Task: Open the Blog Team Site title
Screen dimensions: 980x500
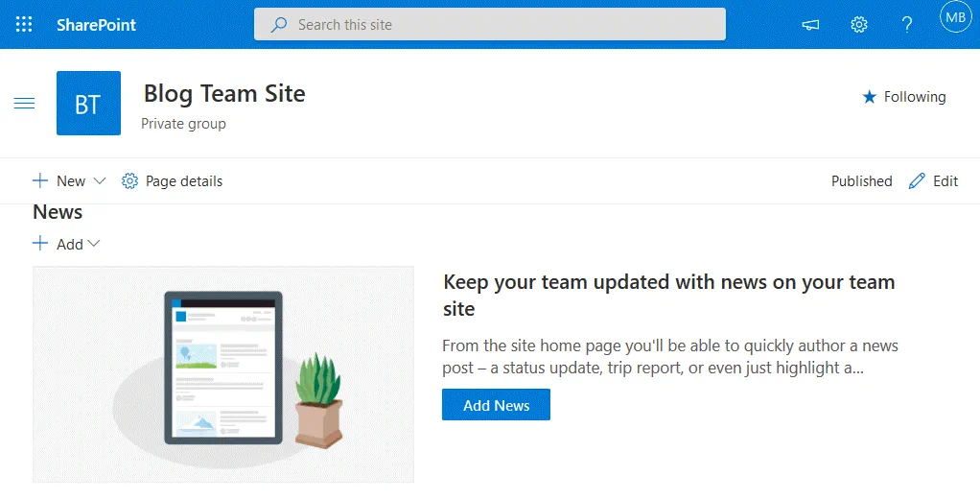Action: click(x=224, y=94)
